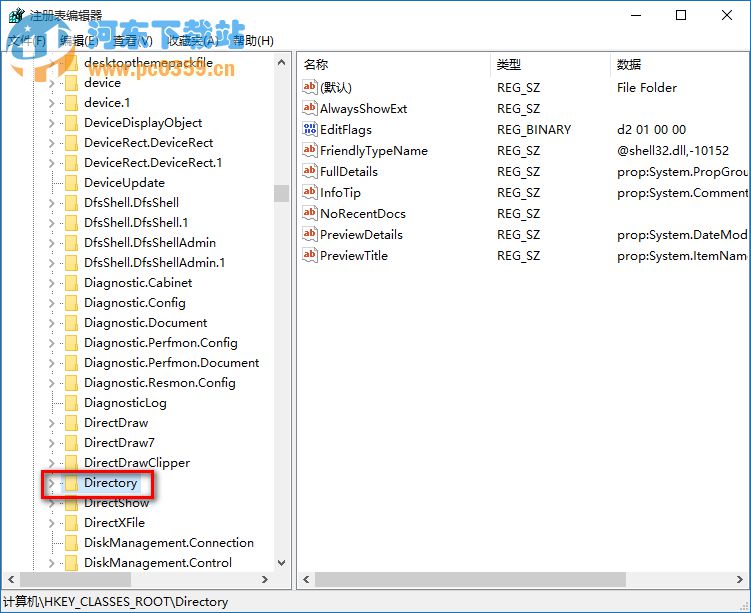
Task: Click the ab icon of PreviewDetails value
Action: point(309,235)
